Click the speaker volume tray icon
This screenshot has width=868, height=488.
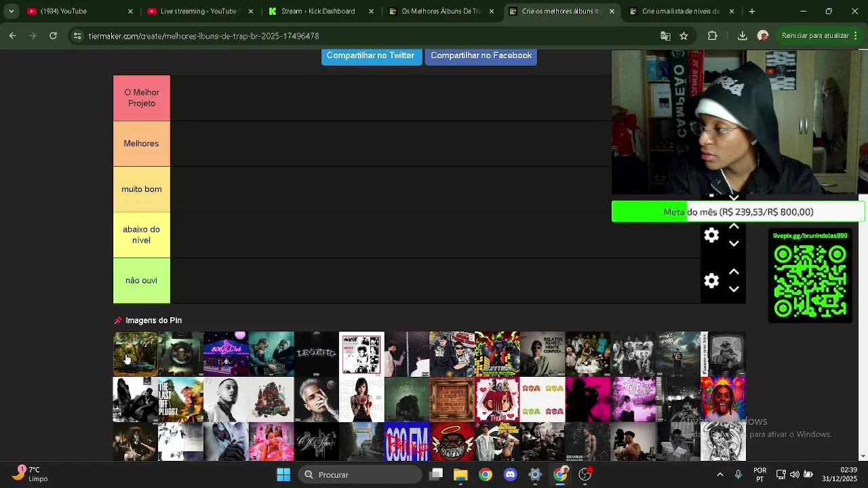click(x=795, y=474)
